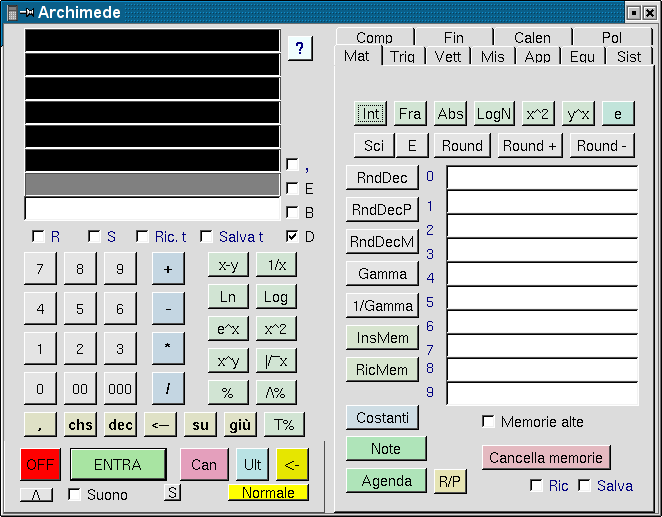Open the Equ tab
This screenshot has width=662, height=517.
click(583, 56)
